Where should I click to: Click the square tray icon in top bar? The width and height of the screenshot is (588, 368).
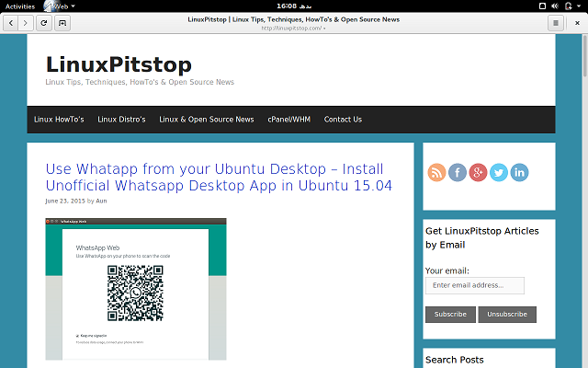point(542,6)
